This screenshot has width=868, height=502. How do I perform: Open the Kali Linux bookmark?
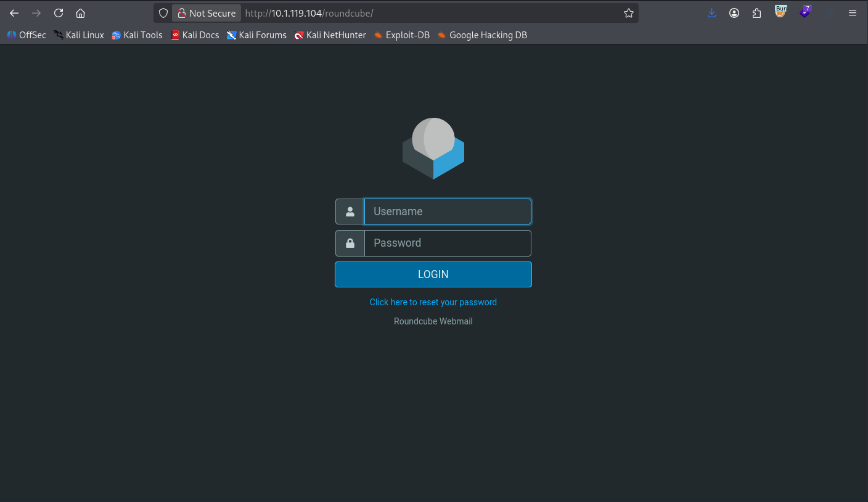click(x=79, y=35)
